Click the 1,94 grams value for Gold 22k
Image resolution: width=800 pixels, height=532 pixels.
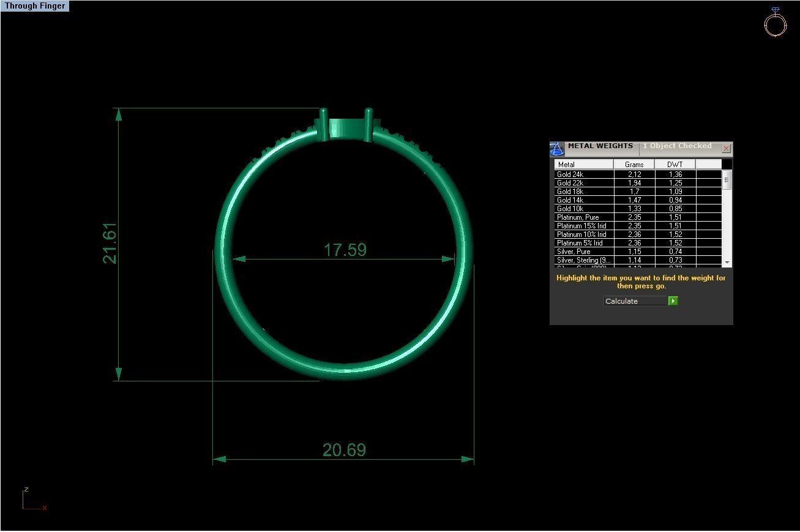point(634,183)
